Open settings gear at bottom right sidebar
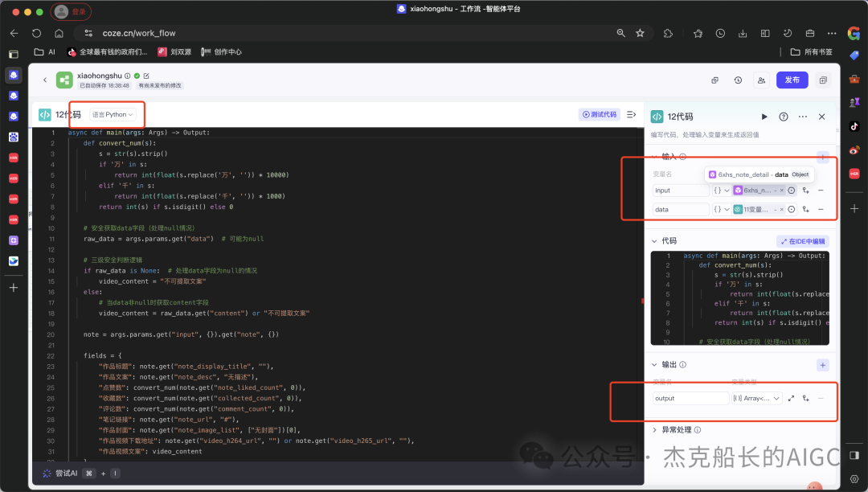Screen dimensions: 868x492 coord(854,478)
